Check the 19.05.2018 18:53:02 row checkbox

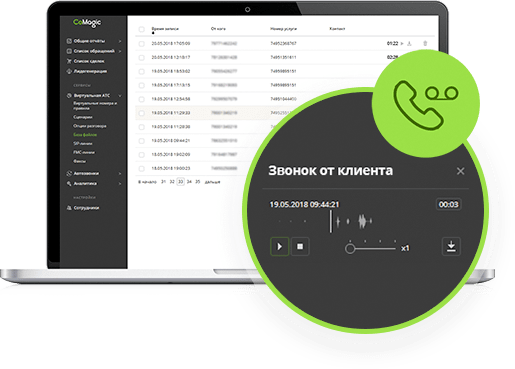[x=142, y=71]
